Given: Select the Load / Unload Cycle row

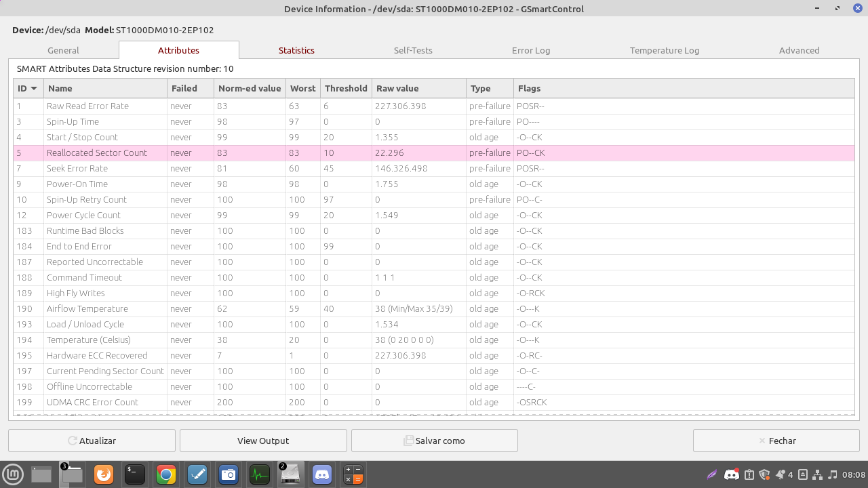Looking at the screenshot, I should coord(434,324).
